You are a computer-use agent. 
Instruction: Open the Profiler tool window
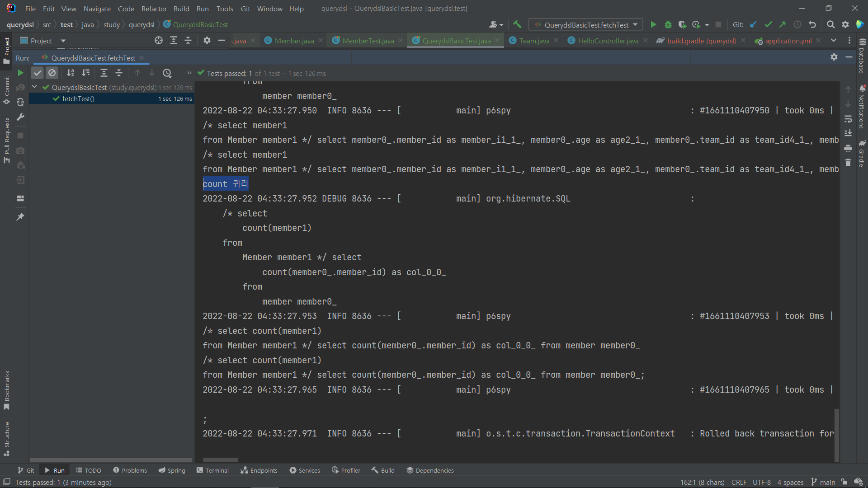[x=346, y=470]
